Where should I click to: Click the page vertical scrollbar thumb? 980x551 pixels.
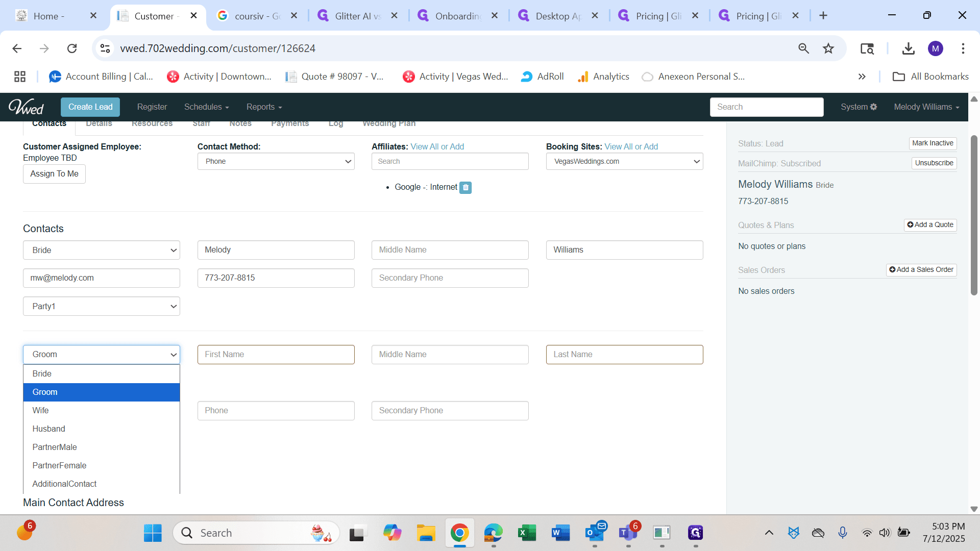[974, 215]
